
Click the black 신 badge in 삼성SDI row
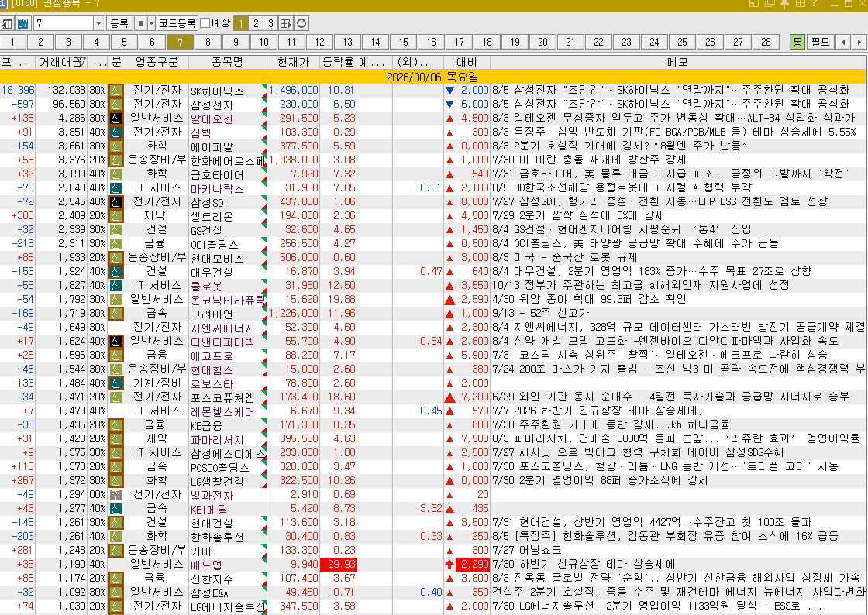[115, 201]
